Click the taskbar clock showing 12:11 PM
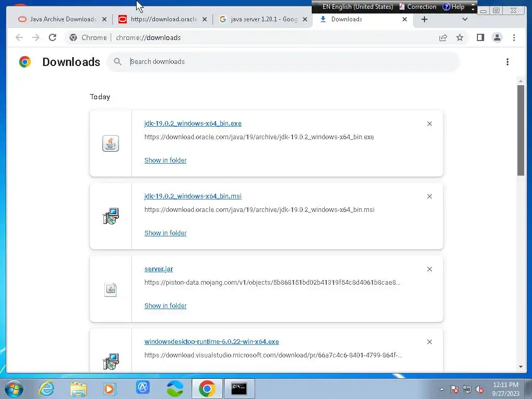 point(505,389)
